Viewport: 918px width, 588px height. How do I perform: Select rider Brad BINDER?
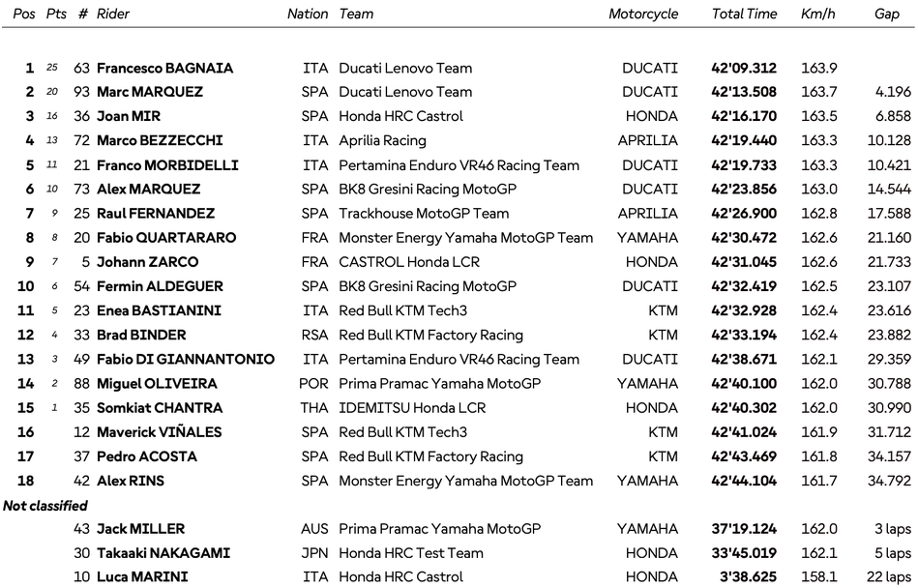(x=140, y=336)
